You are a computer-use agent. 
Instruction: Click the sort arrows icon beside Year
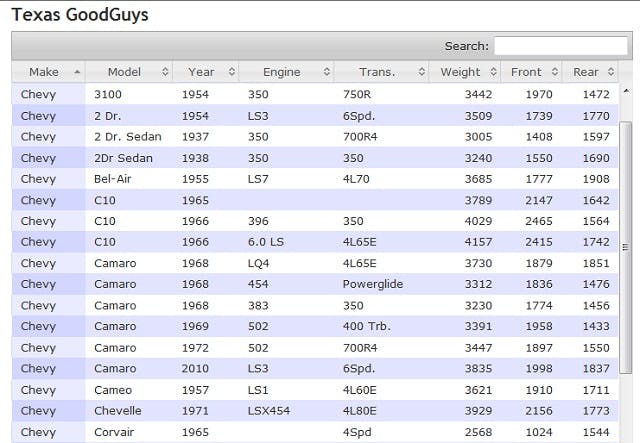(232, 72)
